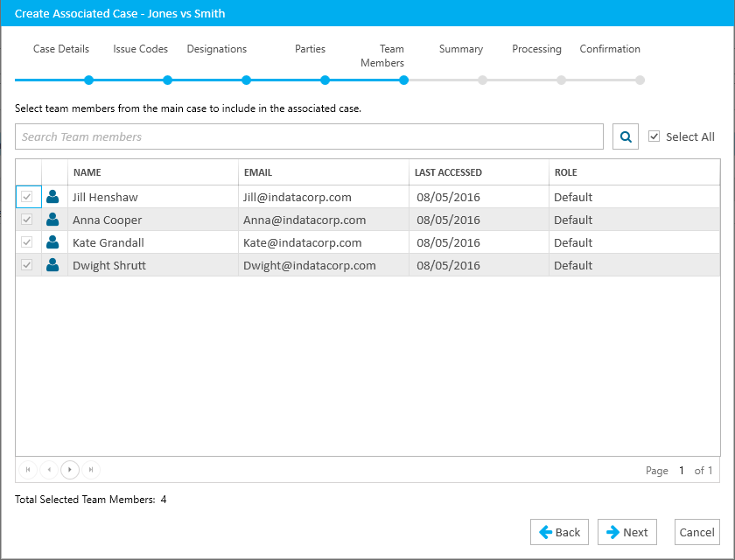
Task: Go to previous page of results
Action: click(x=49, y=470)
